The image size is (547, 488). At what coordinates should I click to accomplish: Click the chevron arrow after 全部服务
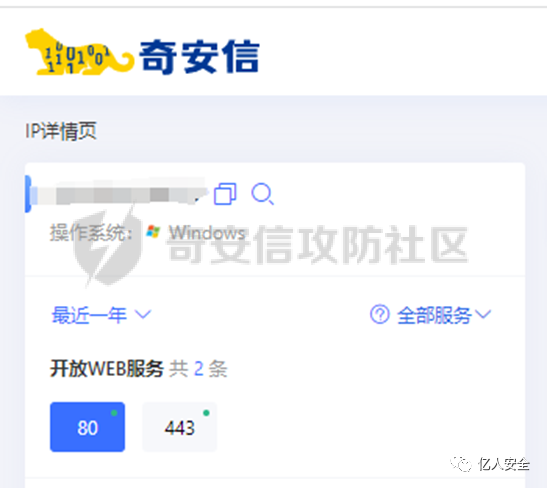483,314
